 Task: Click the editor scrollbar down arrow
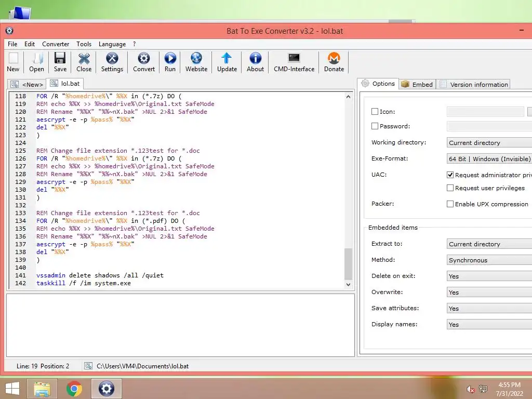(348, 284)
